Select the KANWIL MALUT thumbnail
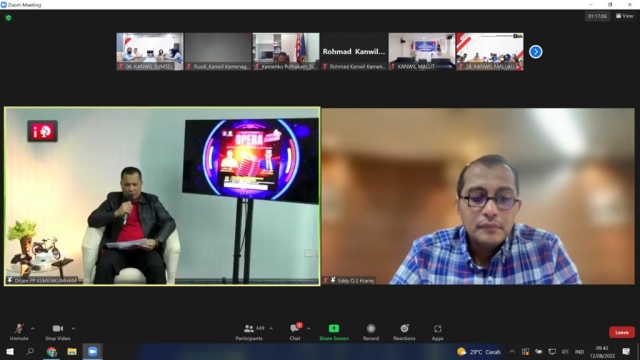 [x=422, y=51]
